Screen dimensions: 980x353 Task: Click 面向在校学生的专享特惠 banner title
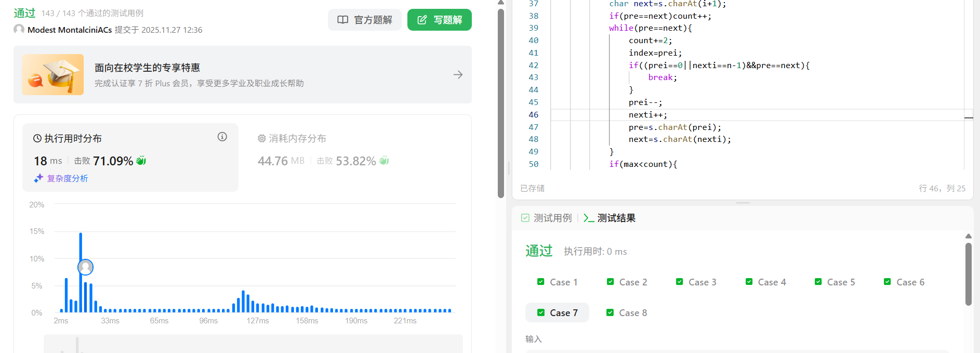coord(147,68)
